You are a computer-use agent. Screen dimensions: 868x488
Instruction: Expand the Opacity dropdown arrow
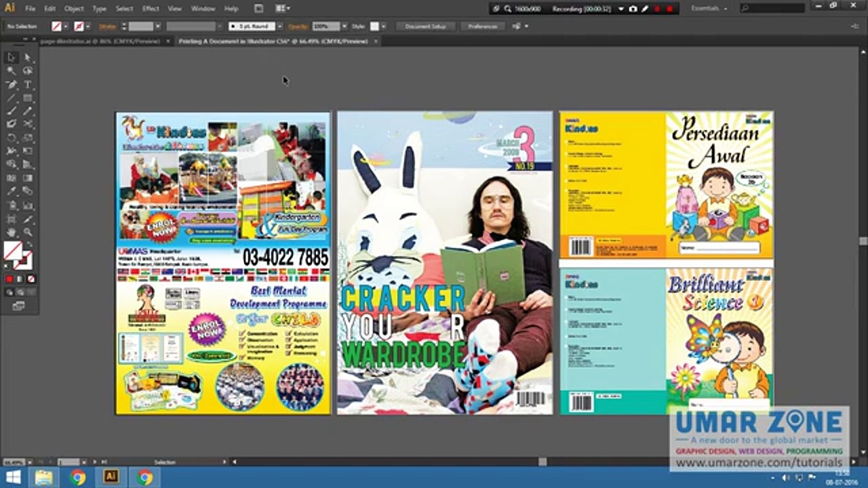(x=344, y=26)
